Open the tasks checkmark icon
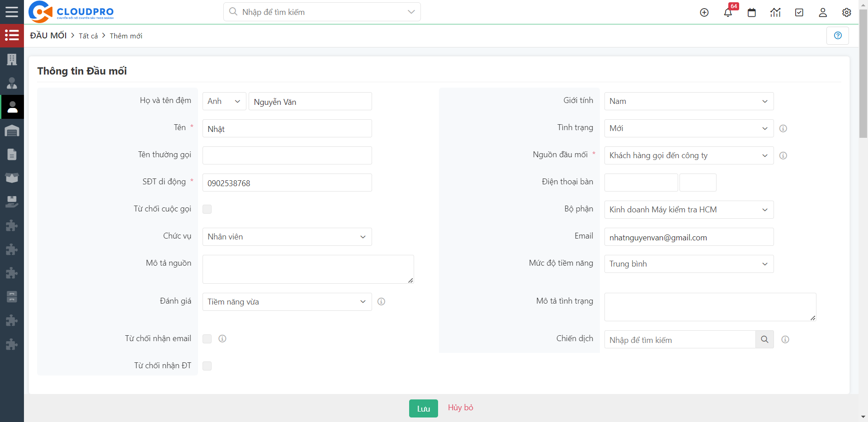The width and height of the screenshot is (868, 422). (799, 13)
